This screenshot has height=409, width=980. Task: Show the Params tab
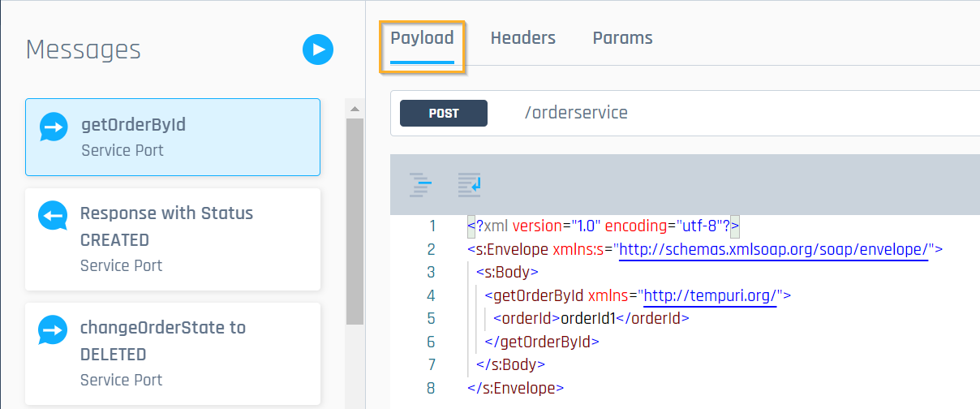pos(622,38)
